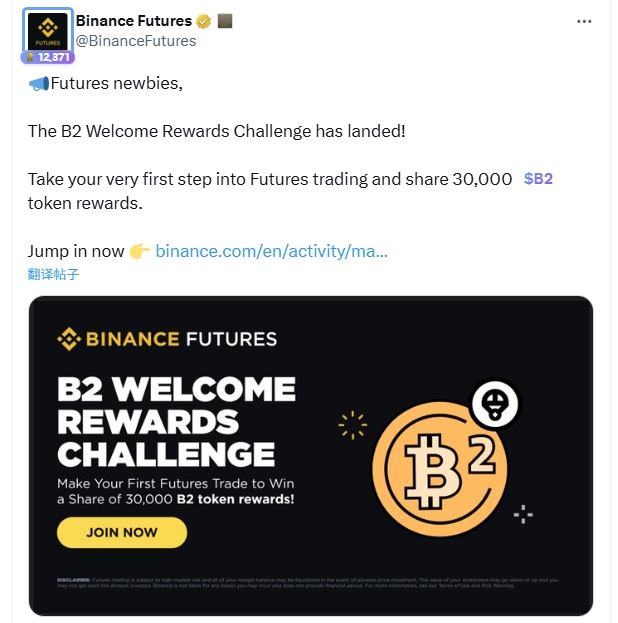The image size is (618, 623).
Task: Click the square affiliate badge beside the name
Action: coord(225,21)
